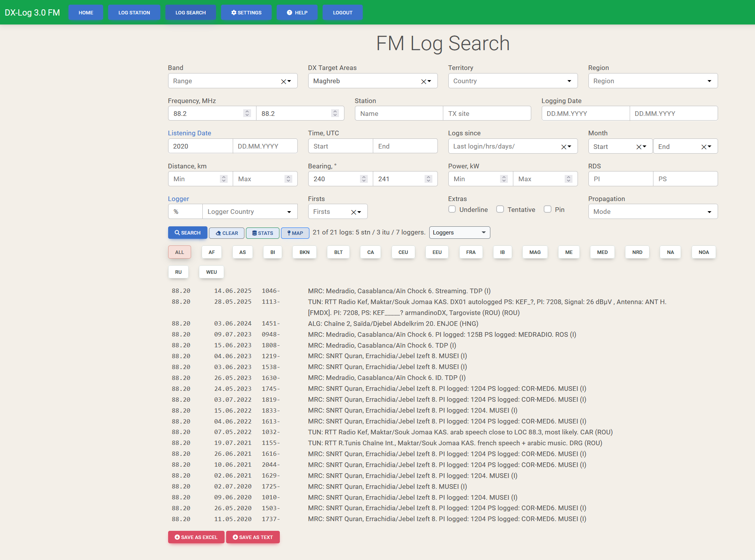Click the log entry dated 11.05.2020
Viewport: 755px width, 560px height.
443,519
